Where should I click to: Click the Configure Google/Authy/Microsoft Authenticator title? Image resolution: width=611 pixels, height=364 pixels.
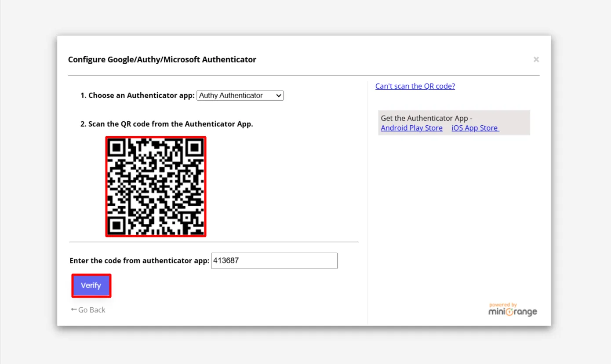pos(162,59)
